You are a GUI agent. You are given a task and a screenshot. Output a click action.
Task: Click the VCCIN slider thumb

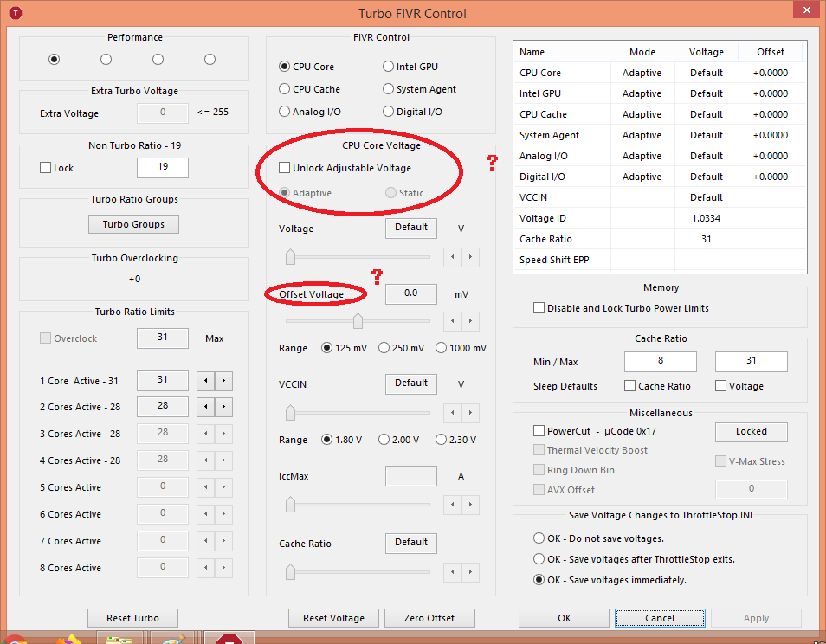(290, 412)
